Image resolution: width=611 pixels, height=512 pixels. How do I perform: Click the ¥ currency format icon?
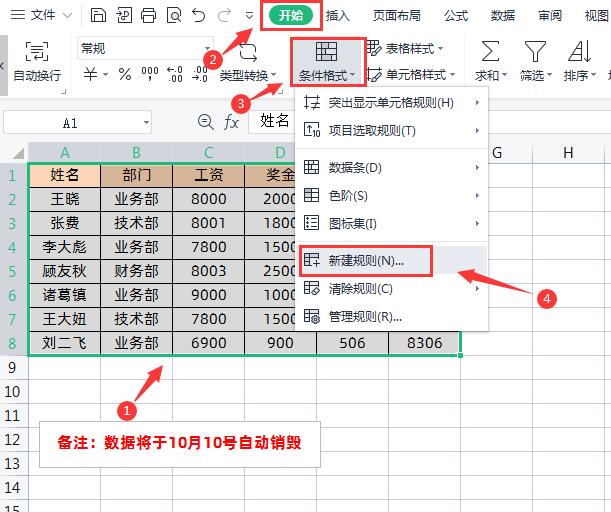90,74
